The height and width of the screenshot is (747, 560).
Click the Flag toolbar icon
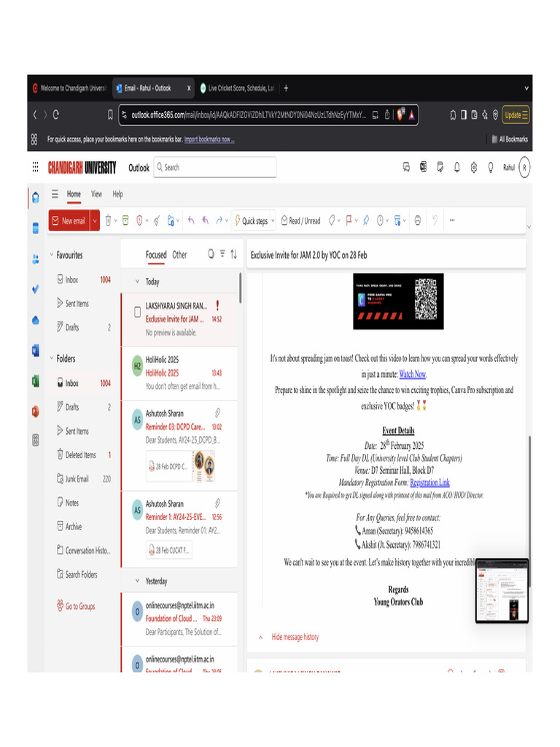tap(349, 220)
